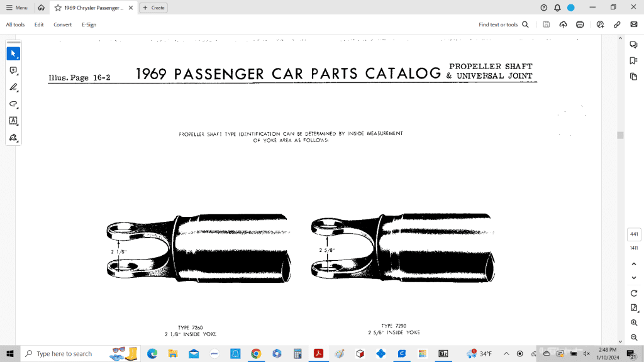The height and width of the screenshot is (362, 644).
Task: Click the page number 441 field
Action: pos(634,234)
